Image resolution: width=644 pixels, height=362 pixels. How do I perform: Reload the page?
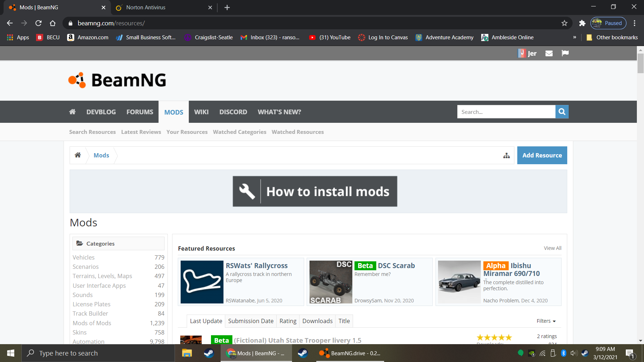pyautogui.click(x=39, y=23)
